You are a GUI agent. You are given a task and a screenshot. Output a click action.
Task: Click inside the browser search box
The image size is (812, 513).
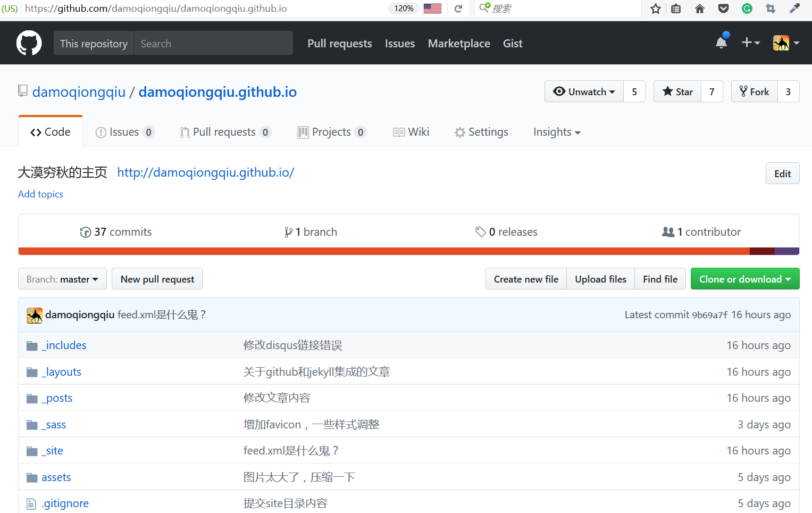[558, 9]
